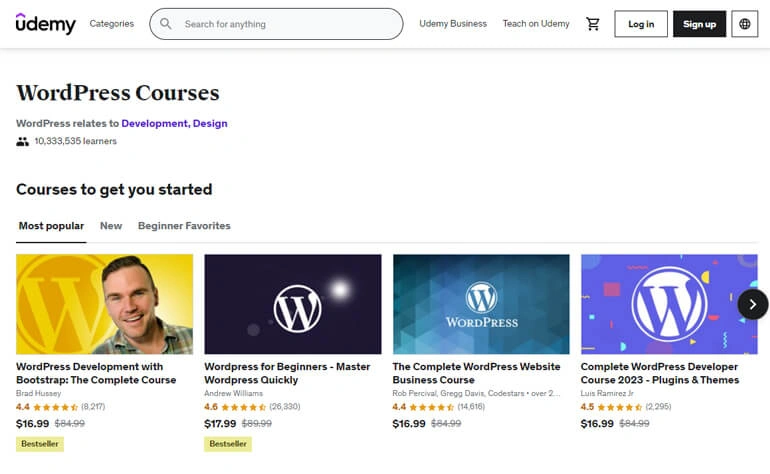Follow the Design topic link
770x474 pixels.
pyautogui.click(x=210, y=123)
